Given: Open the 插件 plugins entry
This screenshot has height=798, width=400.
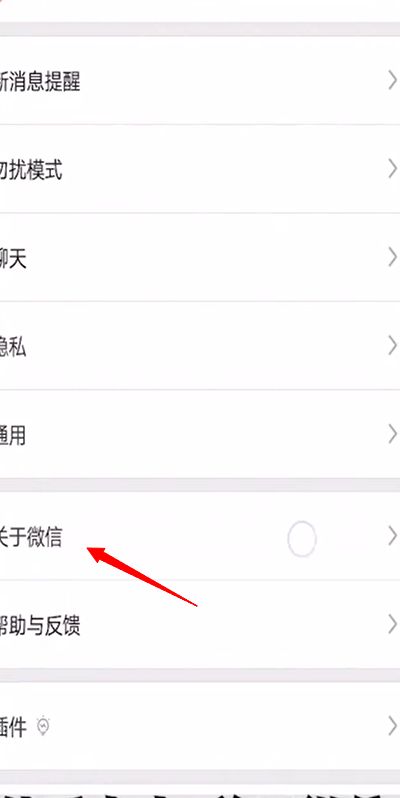Looking at the screenshot, I should coord(200,726).
